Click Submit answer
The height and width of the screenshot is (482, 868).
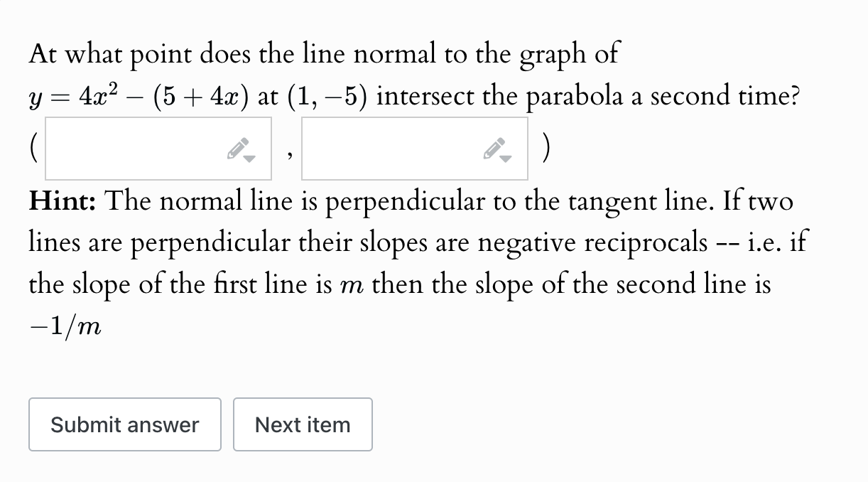125,424
